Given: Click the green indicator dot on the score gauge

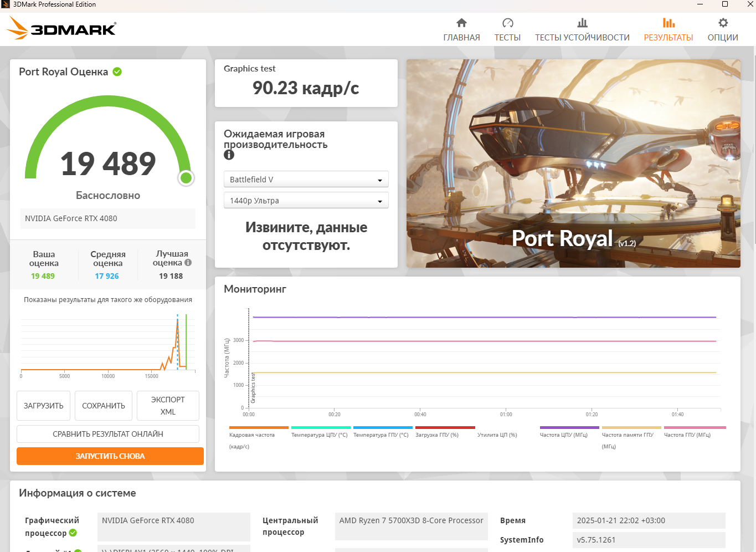Looking at the screenshot, I should 186,178.
